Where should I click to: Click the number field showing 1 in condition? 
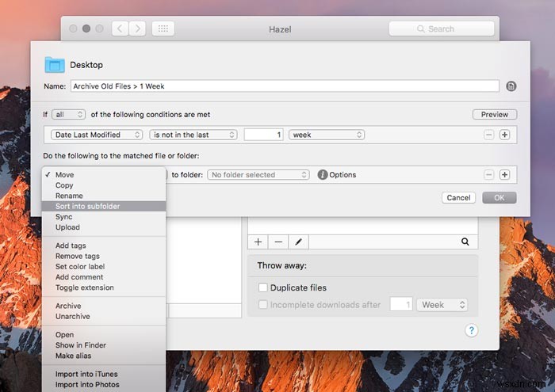[263, 135]
